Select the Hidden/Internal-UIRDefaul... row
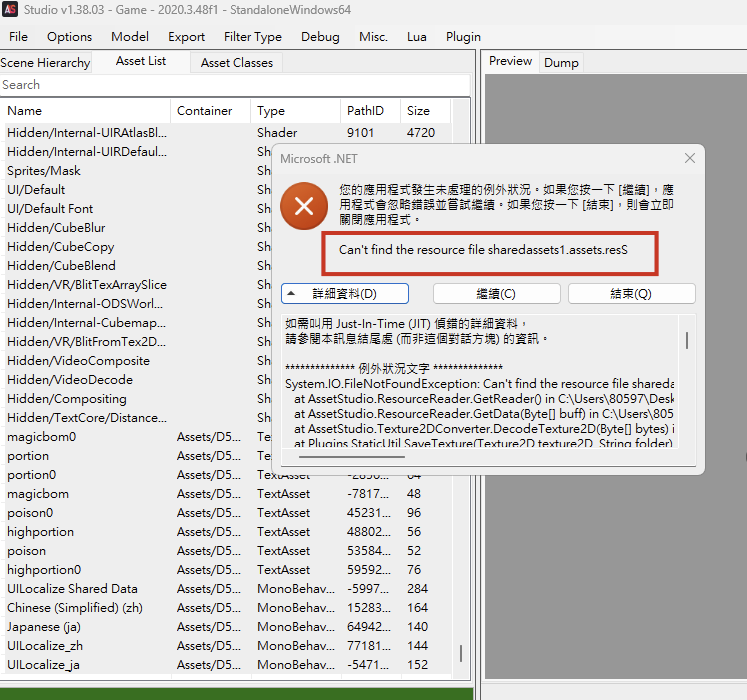This screenshot has height=700, width=747. pos(138,152)
